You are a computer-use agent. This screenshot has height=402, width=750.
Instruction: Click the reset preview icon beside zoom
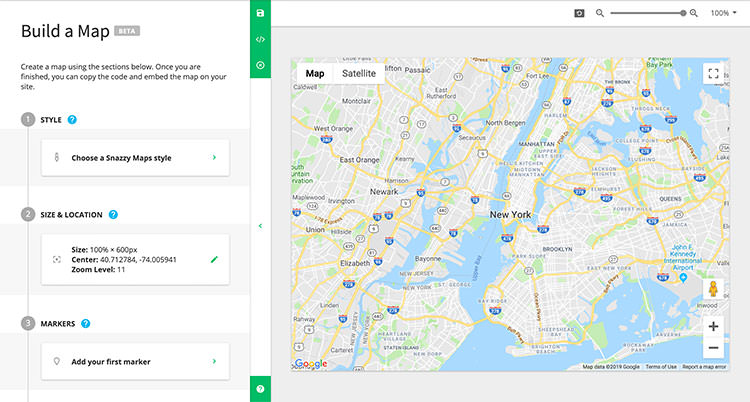click(578, 13)
